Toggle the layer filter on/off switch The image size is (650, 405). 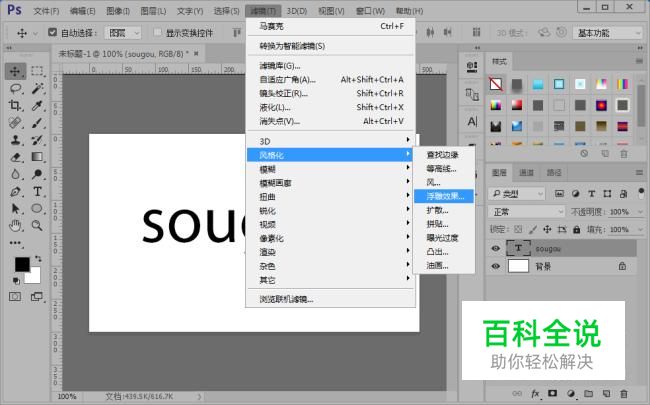(x=641, y=193)
